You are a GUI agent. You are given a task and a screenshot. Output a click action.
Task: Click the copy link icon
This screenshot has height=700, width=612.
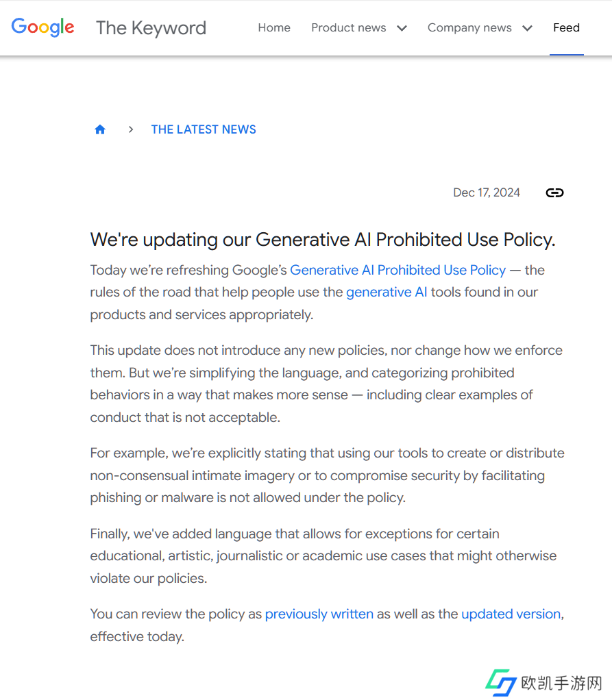coord(554,192)
